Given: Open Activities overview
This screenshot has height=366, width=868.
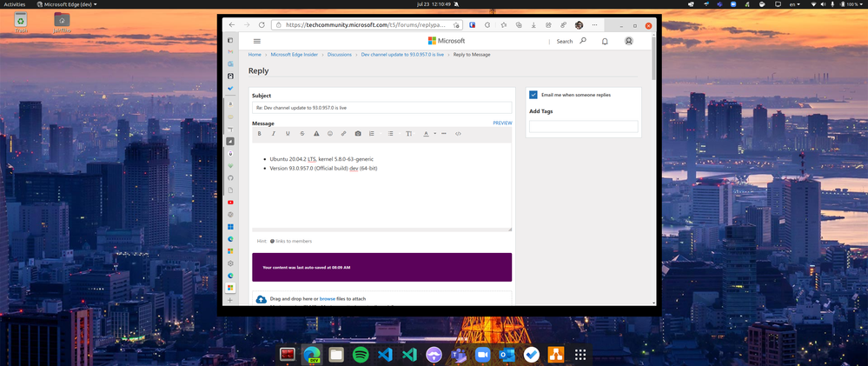Looking at the screenshot, I should pyautogui.click(x=15, y=3).
